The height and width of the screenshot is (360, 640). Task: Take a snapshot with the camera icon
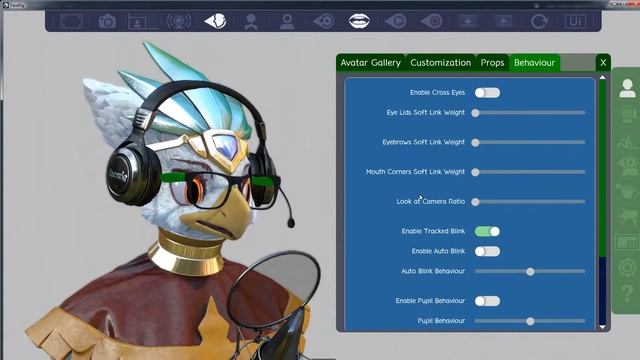(x=107, y=21)
